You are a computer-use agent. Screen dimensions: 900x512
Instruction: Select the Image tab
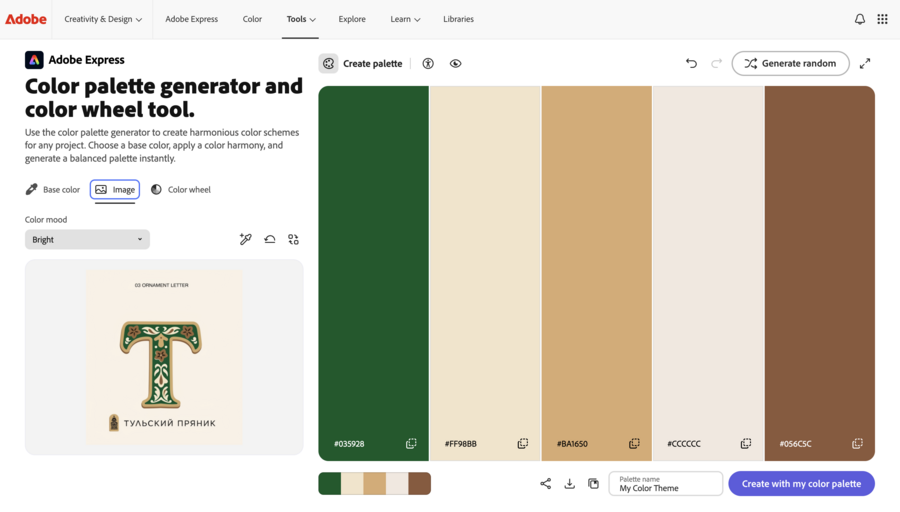115,189
